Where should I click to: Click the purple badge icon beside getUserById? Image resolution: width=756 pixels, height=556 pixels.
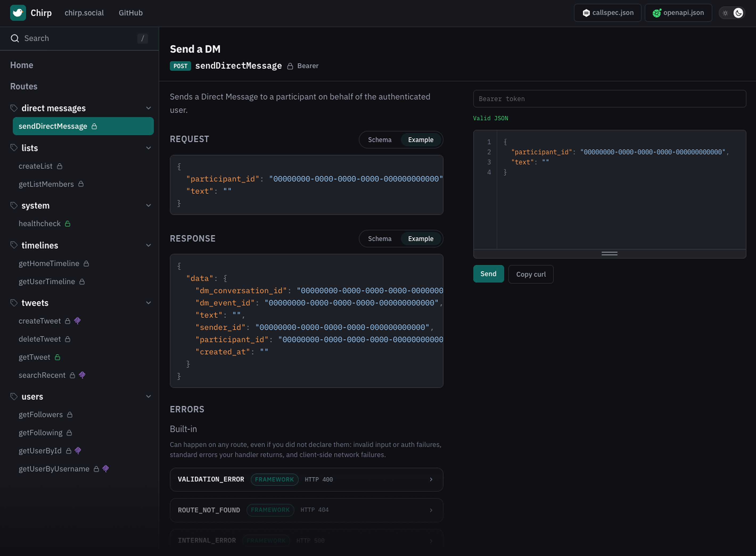coord(78,451)
